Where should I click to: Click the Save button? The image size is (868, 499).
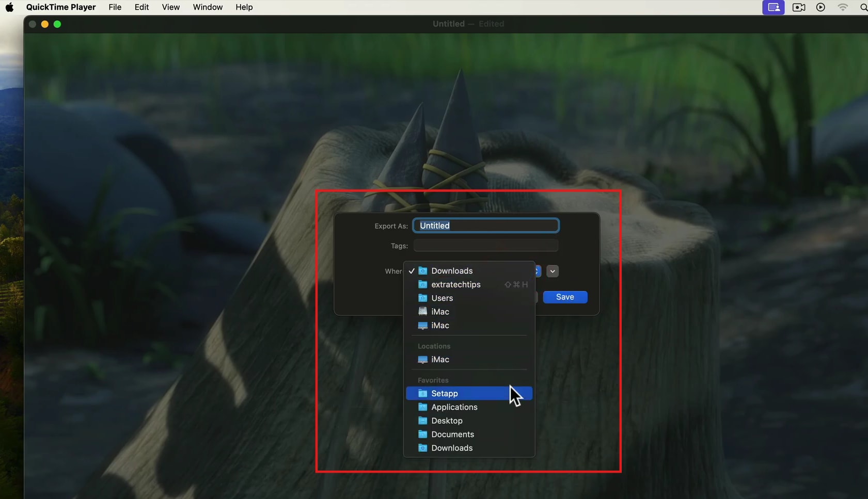pyautogui.click(x=565, y=297)
